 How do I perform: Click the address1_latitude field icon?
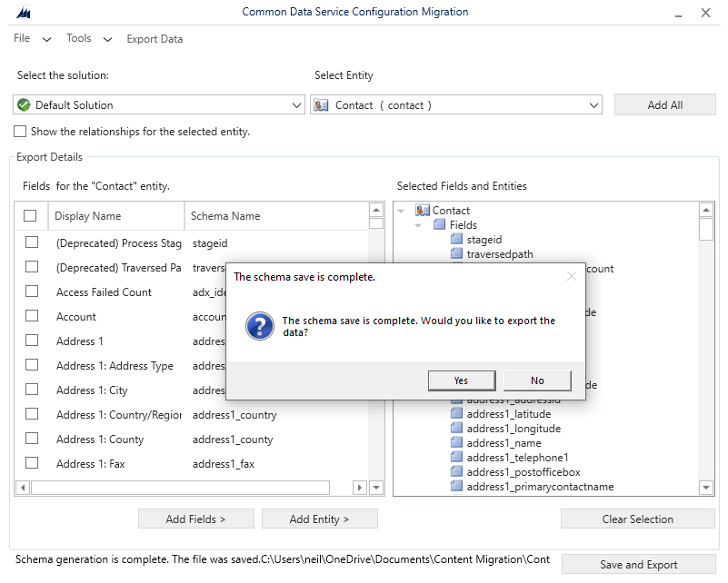click(x=457, y=414)
